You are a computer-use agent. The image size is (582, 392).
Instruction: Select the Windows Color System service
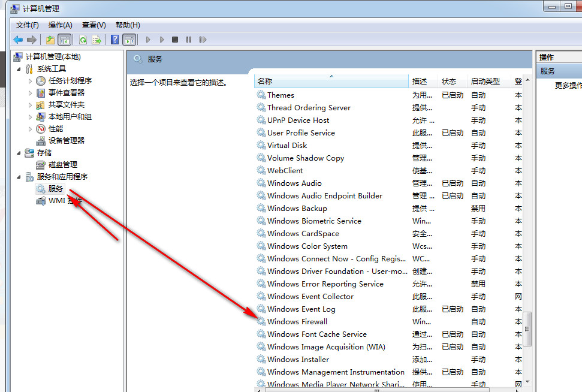point(307,246)
